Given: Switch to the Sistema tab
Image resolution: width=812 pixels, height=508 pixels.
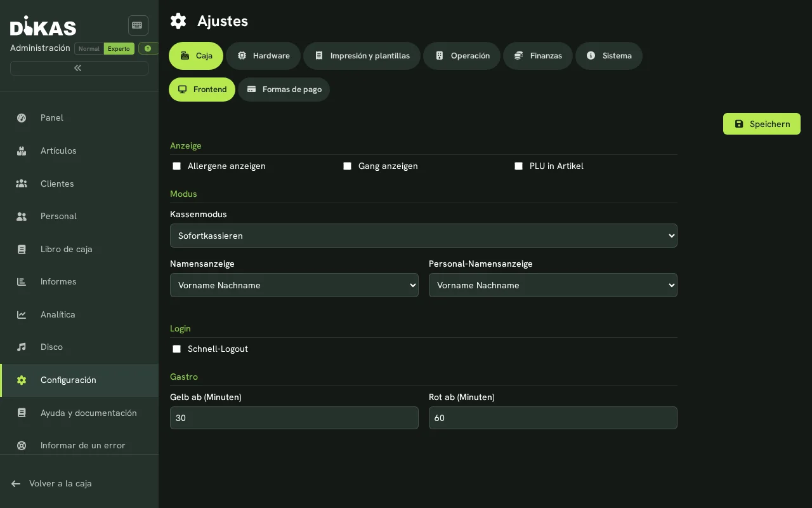Looking at the screenshot, I should coord(609,56).
